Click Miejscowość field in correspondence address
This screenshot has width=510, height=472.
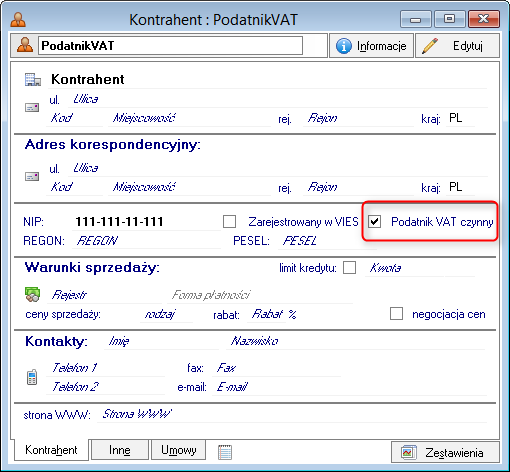point(189,187)
